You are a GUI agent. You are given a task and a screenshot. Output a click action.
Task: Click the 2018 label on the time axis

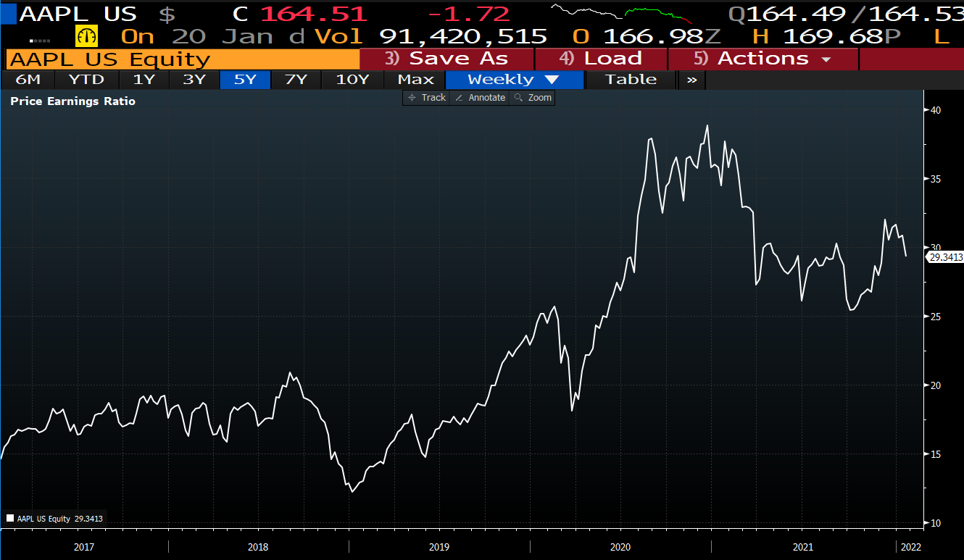pyautogui.click(x=259, y=547)
